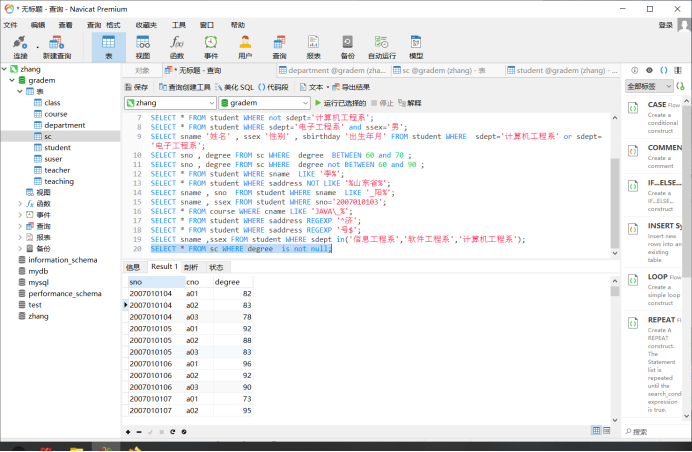
Task: Click the refresh results icon
Action: 173,432
